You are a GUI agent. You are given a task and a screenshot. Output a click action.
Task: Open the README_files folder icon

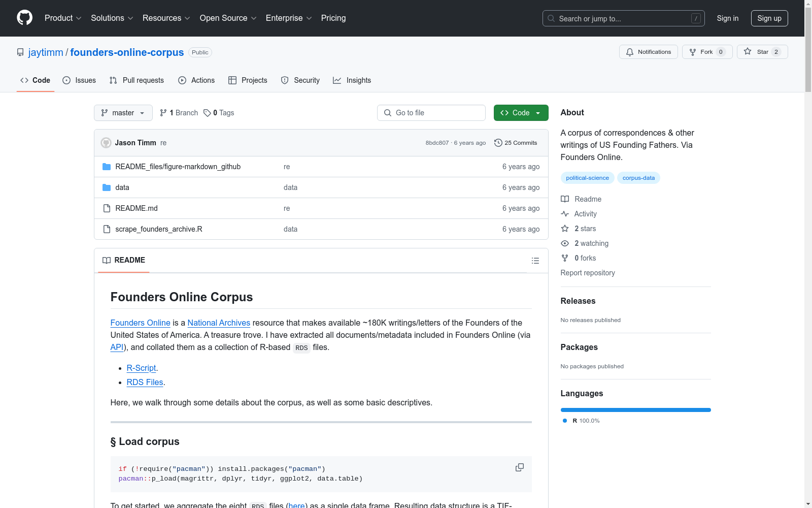point(107,167)
